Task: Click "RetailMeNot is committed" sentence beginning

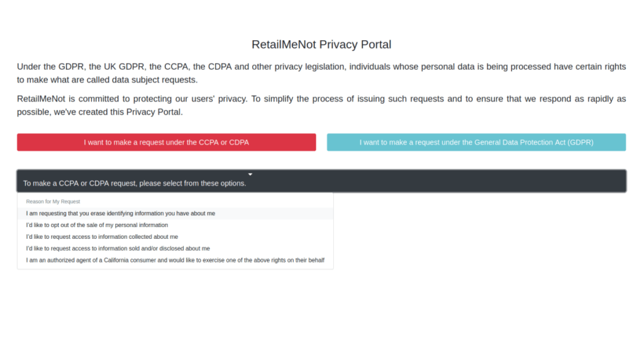Action: coord(67,99)
